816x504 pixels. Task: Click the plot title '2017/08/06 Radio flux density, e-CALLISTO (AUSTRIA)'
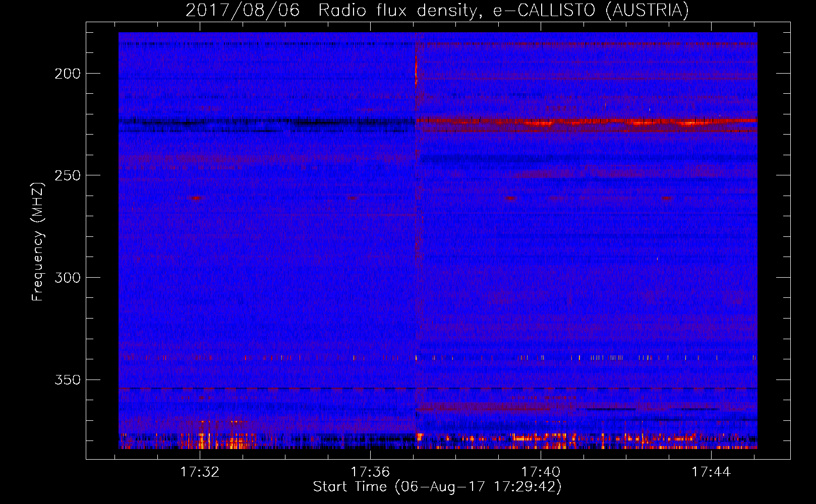tap(437, 10)
